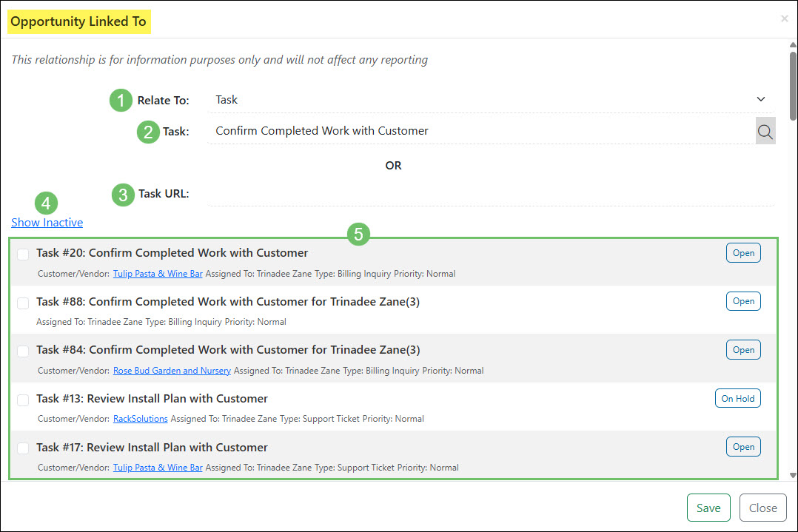Show inactive tasks
Viewport: 798px width, 532px height.
pos(47,222)
